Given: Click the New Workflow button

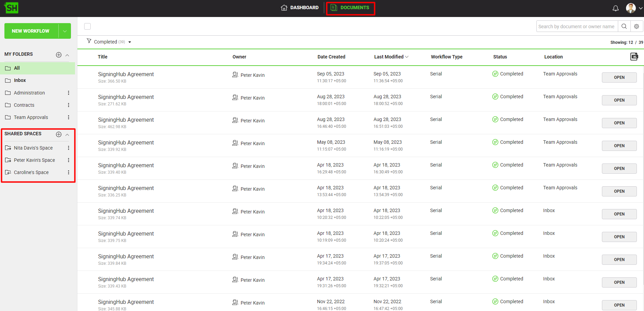Looking at the screenshot, I should 31,31.
